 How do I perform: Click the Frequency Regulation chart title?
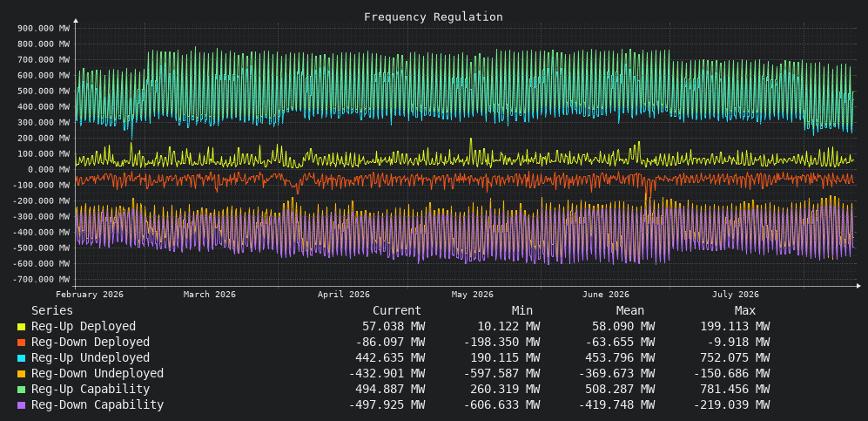click(434, 17)
